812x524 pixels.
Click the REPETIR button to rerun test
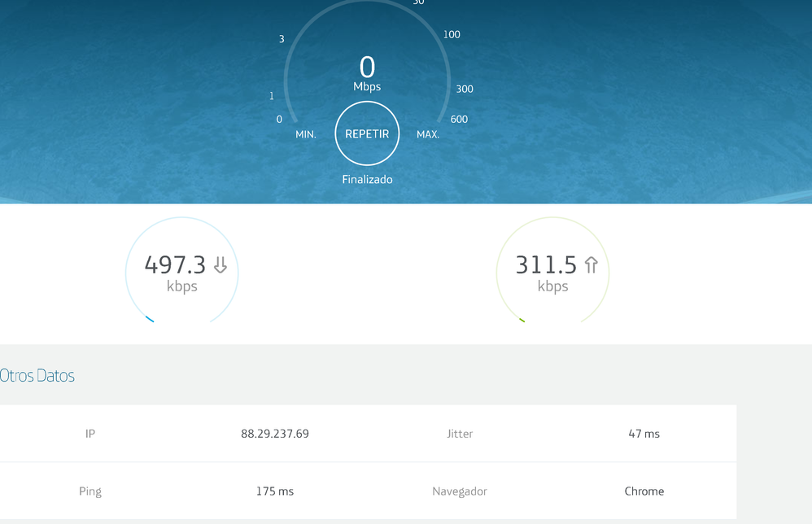pyautogui.click(x=367, y=134)
